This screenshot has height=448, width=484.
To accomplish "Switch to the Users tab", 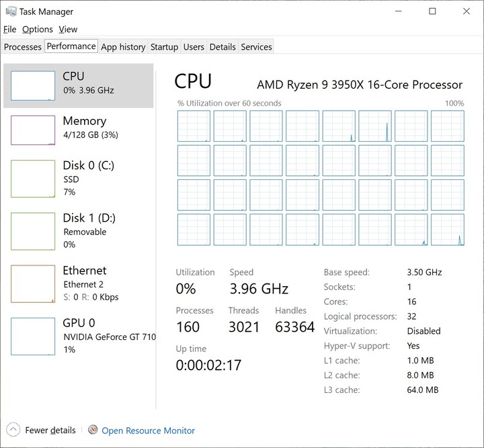I will [194, 47].
